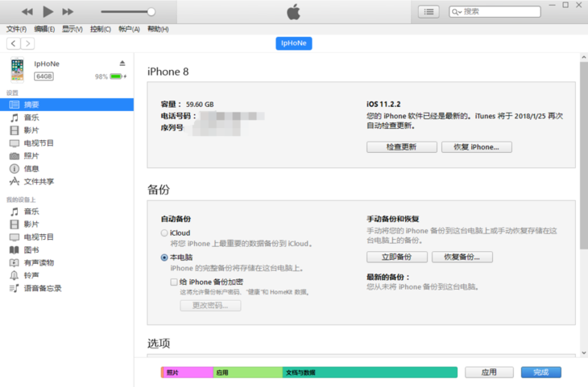Close the iTunes window
Image resolution: width=588 pixels, height=387 pixels.
579,6
